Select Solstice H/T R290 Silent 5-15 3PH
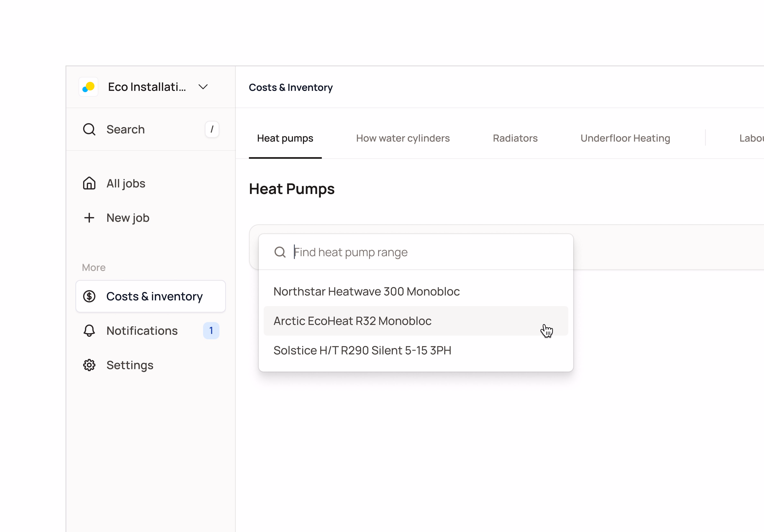Viewport: 764px width, 532px height. pyautogui.click(x=416, y=351)
